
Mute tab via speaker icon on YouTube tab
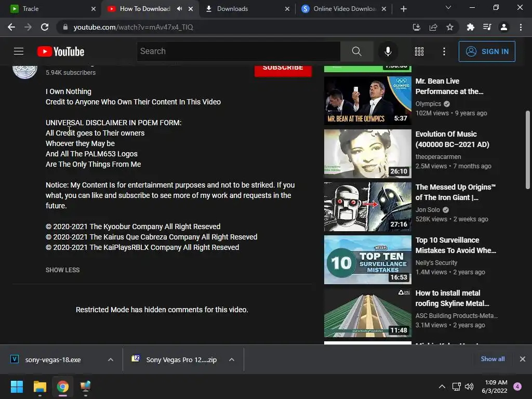click(x=179, y=9)
